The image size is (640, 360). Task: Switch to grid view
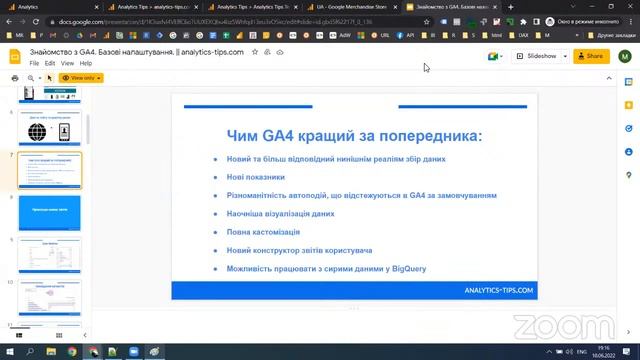(x=59, y=335)
